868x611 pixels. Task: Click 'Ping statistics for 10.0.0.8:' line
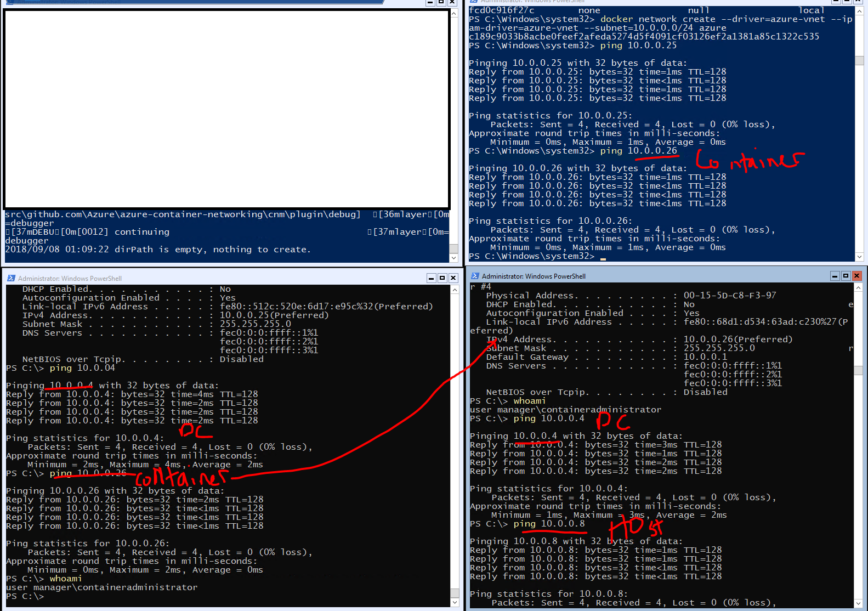click(x=549, y=594)
